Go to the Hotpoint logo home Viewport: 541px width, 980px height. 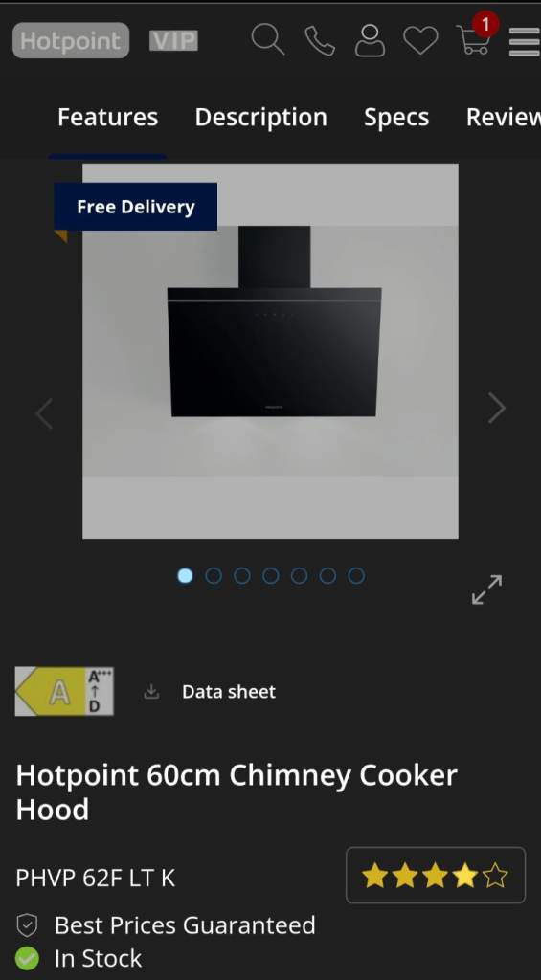pos(71,40)
